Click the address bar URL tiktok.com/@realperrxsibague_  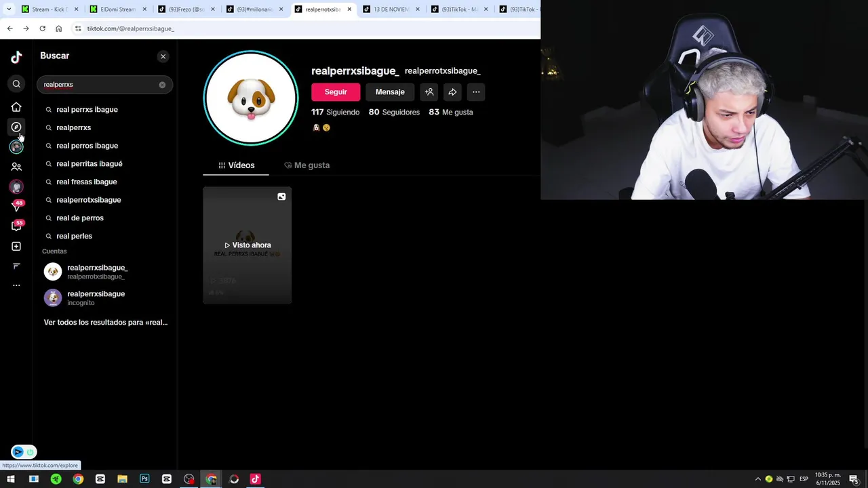click(x=131, y=28)
